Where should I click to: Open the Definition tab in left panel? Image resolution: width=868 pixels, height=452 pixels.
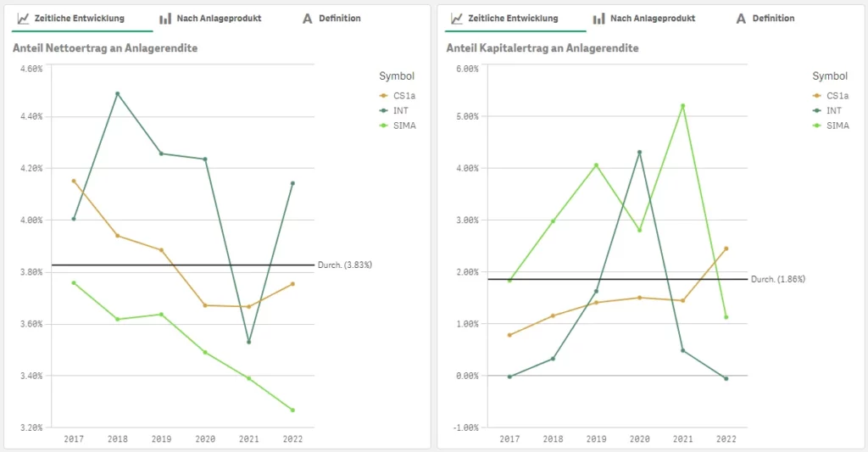(339, 18)
